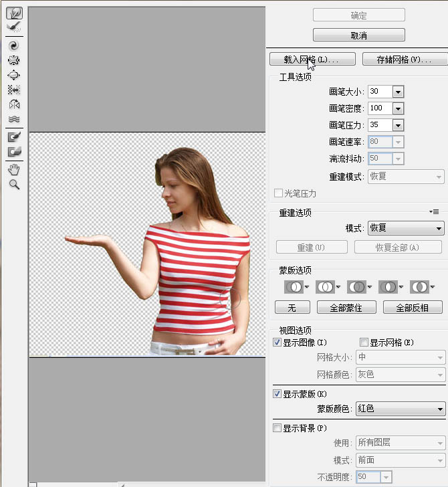Select the Twirl Clockwise tool

point(14,46)
